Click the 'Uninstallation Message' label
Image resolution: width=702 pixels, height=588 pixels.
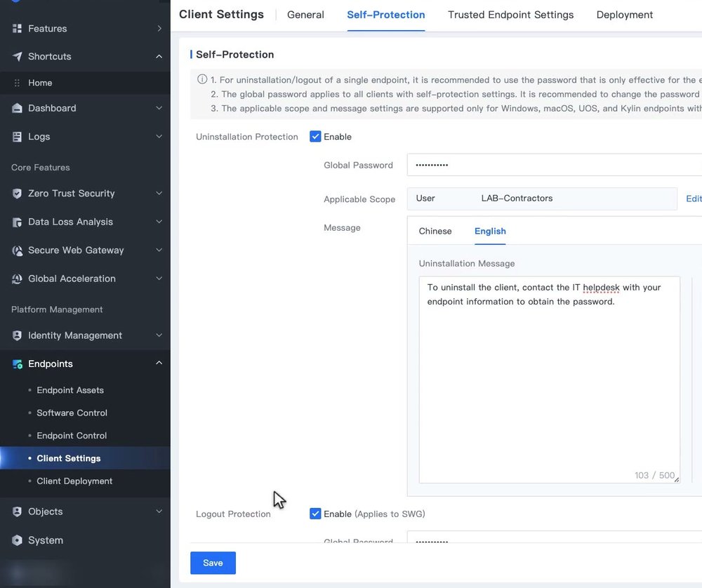(x=467, y=264)
